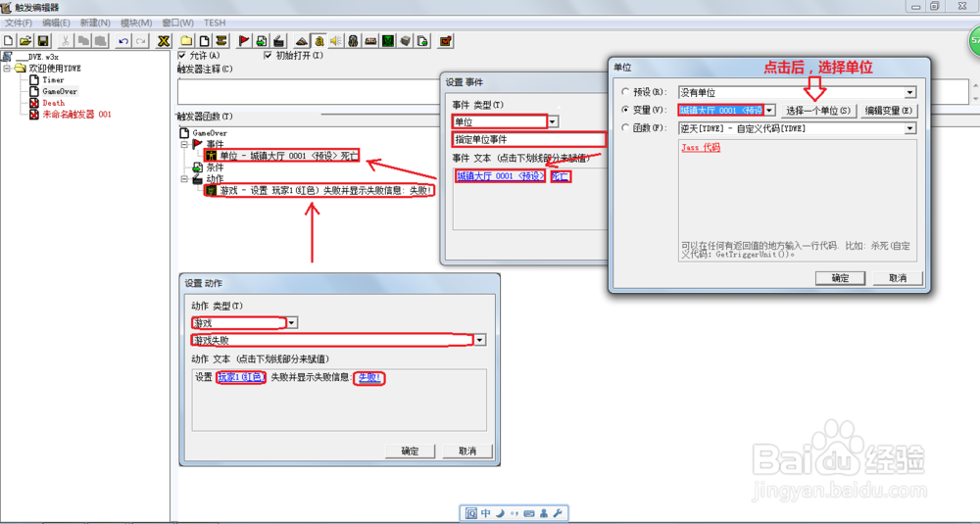The width and height of the screenshot is (980, 524).
Task: Click the 玩家1(红色) link
Action: click(x=241, y=377)
